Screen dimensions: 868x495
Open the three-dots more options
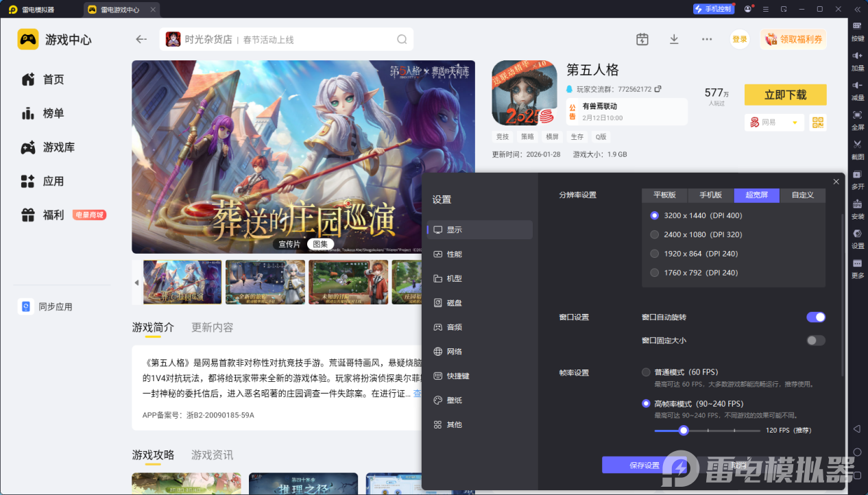click(x=707, y=39)
